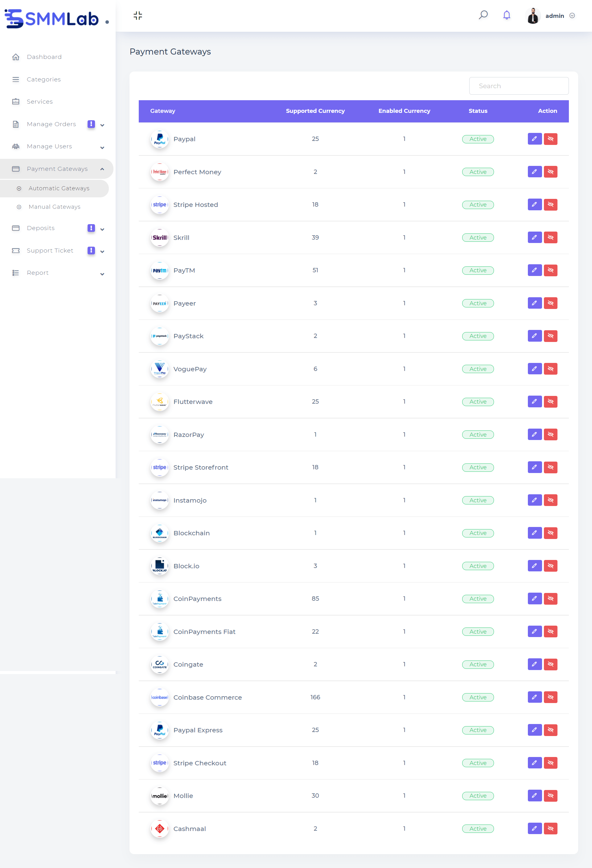This screenshot has height=868, width=592.
Task: Open the admin account dropdown arrow
Action: click(x=572, y=16)
